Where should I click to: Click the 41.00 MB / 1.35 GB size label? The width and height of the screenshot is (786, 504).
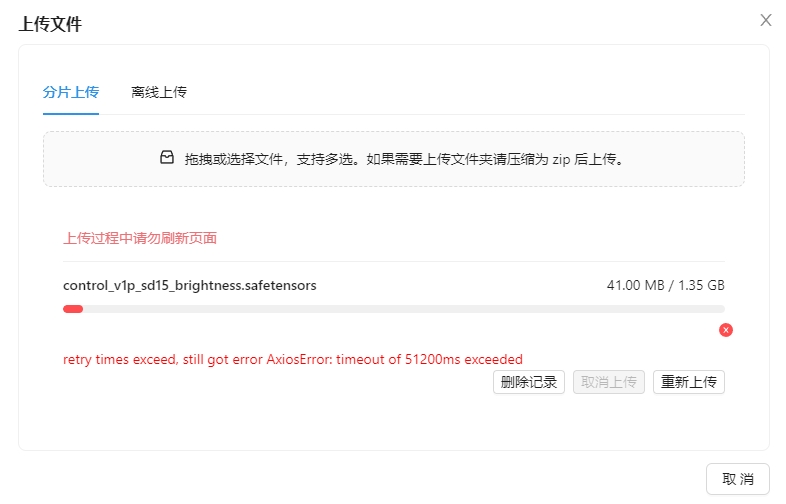(x=665, y=285)
